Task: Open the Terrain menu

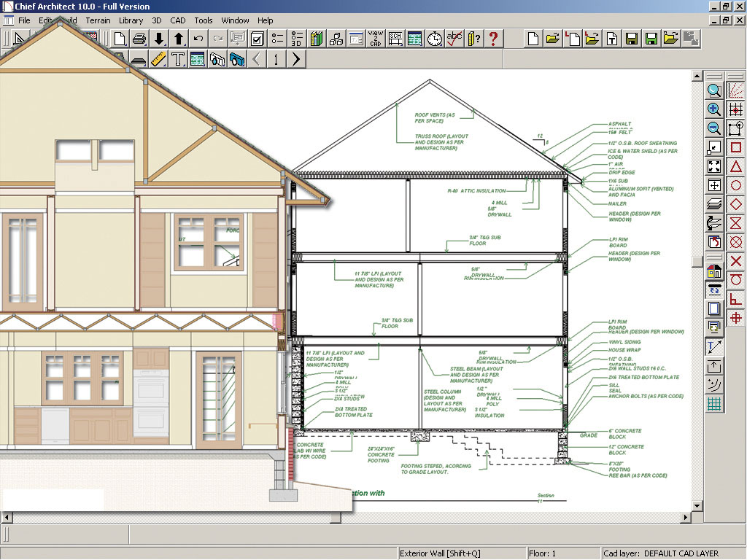Action: (x=98, y=20)
